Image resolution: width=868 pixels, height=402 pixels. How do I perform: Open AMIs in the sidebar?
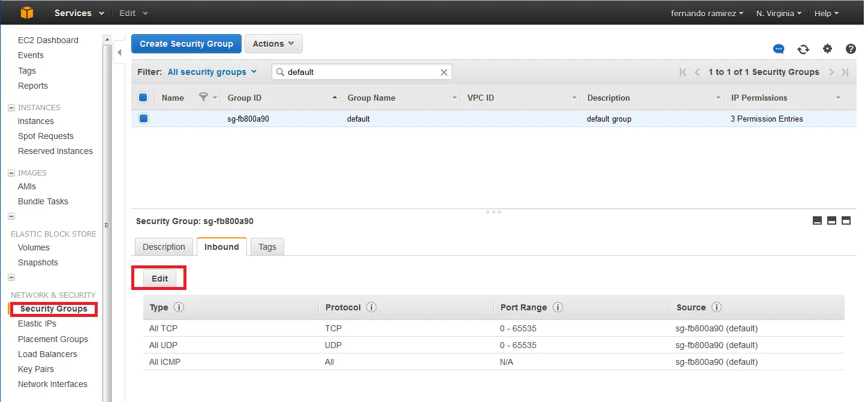tap(27, 186)
